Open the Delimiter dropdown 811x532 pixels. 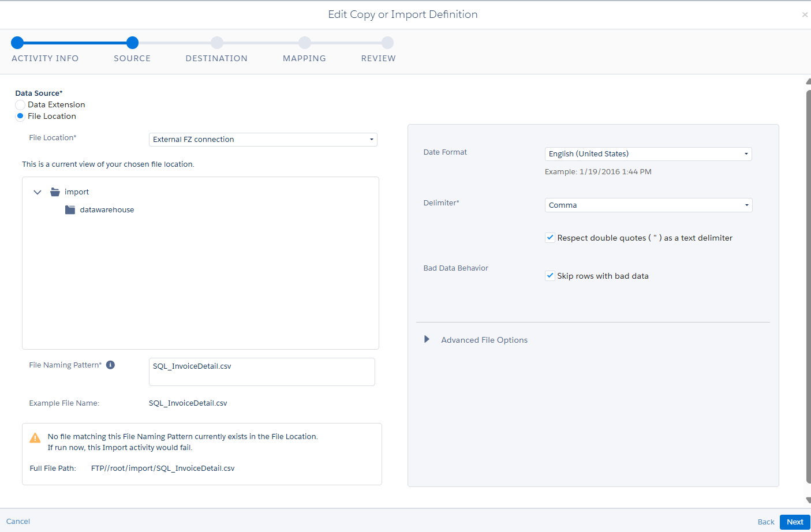648,205
